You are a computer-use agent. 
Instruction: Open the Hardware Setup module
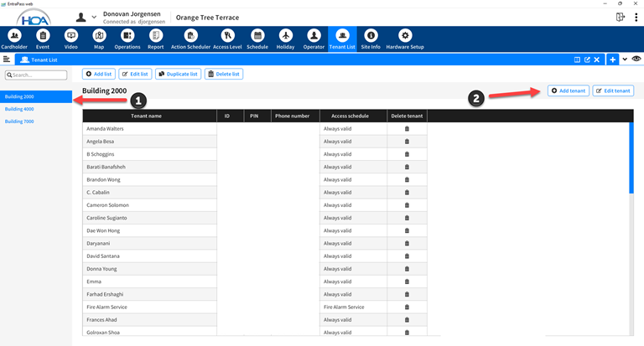[405, 35]
